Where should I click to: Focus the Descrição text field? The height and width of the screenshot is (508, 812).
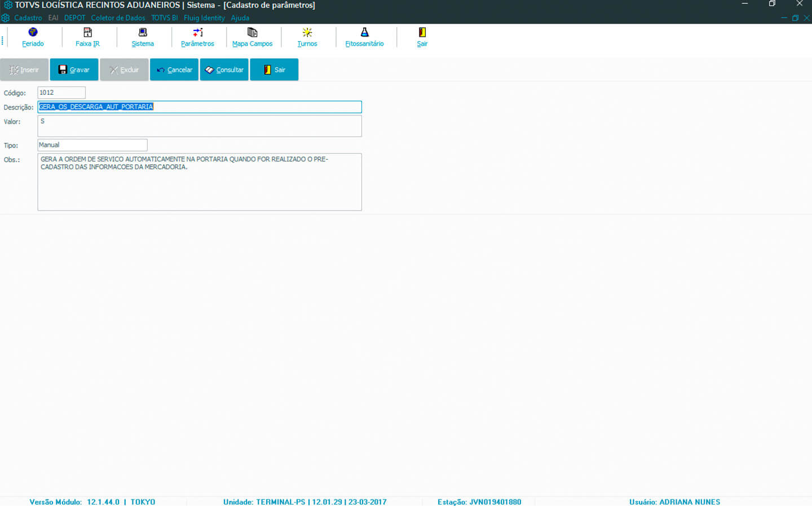point(200,107)
